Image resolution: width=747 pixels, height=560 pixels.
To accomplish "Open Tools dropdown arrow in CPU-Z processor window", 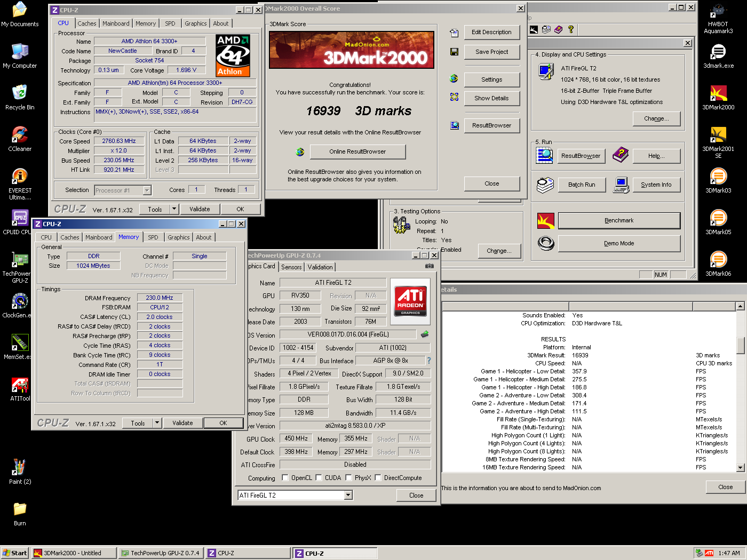I will pyautogui.click(x=174, y=209).
